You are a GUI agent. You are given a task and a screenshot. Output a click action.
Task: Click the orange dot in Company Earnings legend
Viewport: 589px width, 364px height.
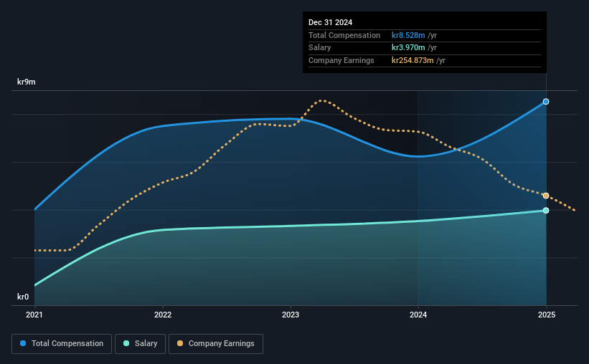(180, 343)
